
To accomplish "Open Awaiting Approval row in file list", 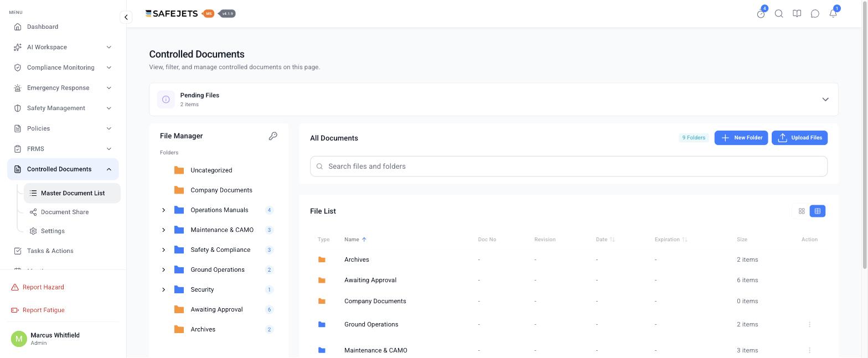I will pyautogui.click(x=569, y=280).
